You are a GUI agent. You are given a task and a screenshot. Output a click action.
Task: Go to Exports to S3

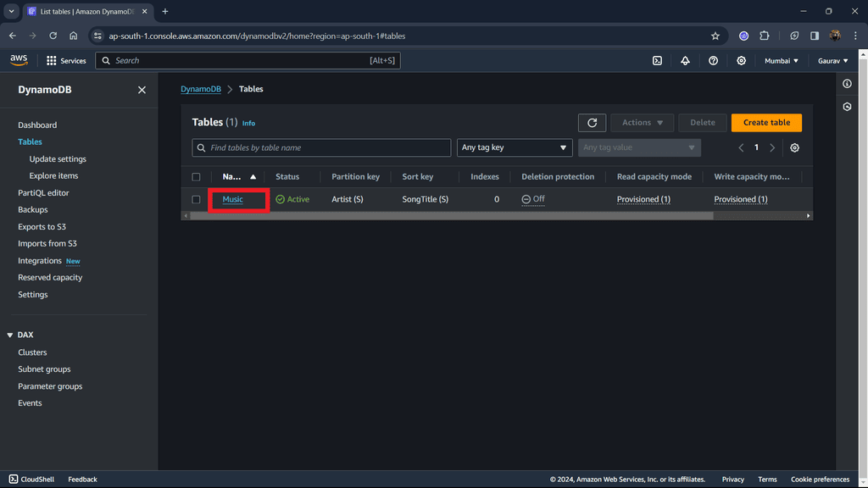[42, 227]
